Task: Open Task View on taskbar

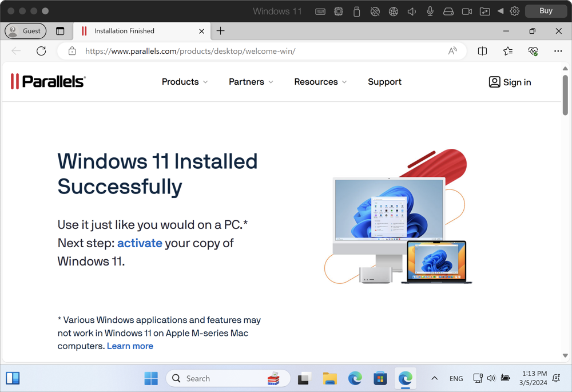Action: pos(305,378)
